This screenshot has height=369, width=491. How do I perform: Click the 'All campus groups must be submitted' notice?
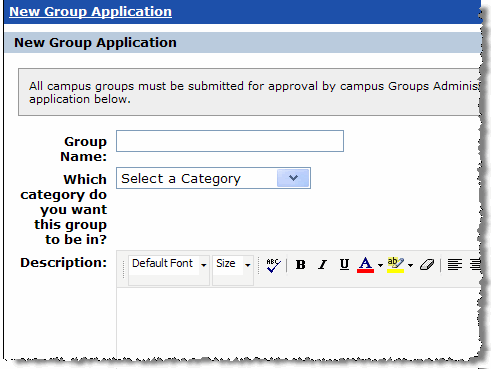249,92
